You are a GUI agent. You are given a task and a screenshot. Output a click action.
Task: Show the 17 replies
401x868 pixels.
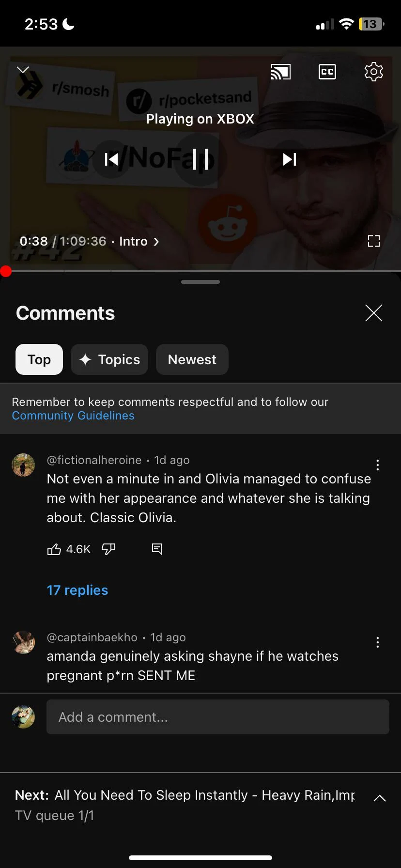[77, 590]
